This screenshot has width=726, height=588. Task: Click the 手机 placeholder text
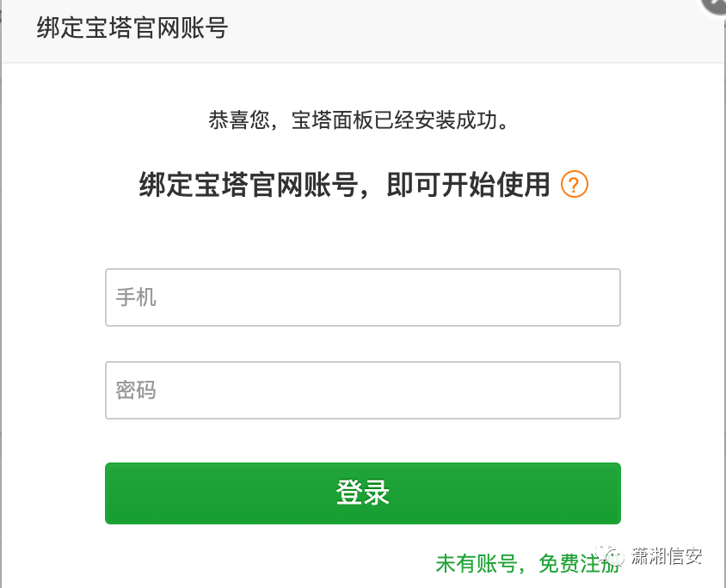coord(136,297)
